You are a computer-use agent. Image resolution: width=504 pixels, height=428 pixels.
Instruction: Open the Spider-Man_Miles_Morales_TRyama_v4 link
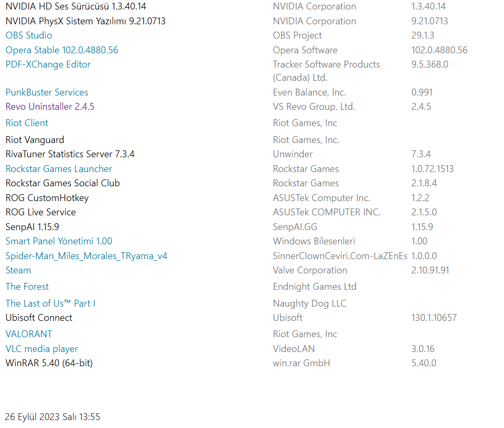point(87,256)
